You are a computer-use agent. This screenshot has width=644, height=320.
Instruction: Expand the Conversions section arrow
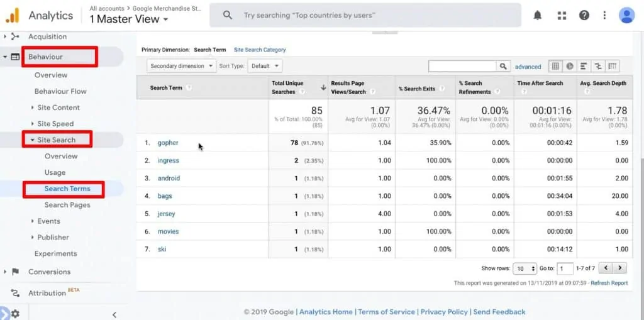[5, 272]
